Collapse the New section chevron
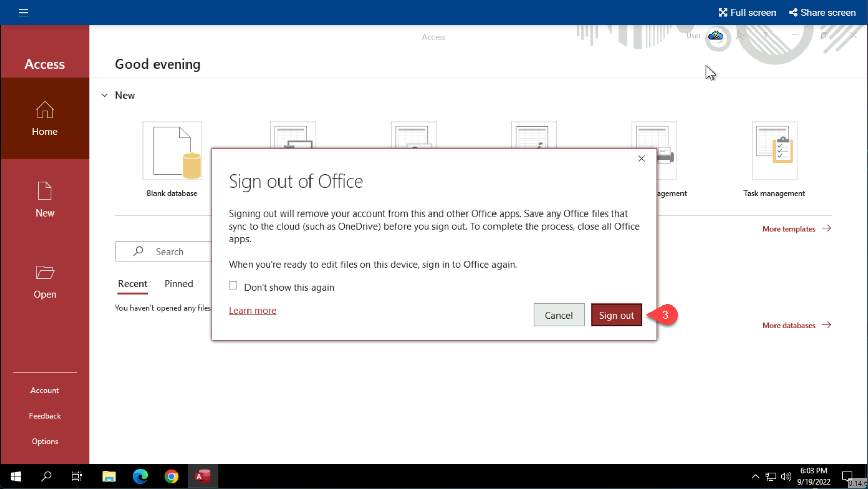Screen dimensions: 868x489 pos(105,95)
